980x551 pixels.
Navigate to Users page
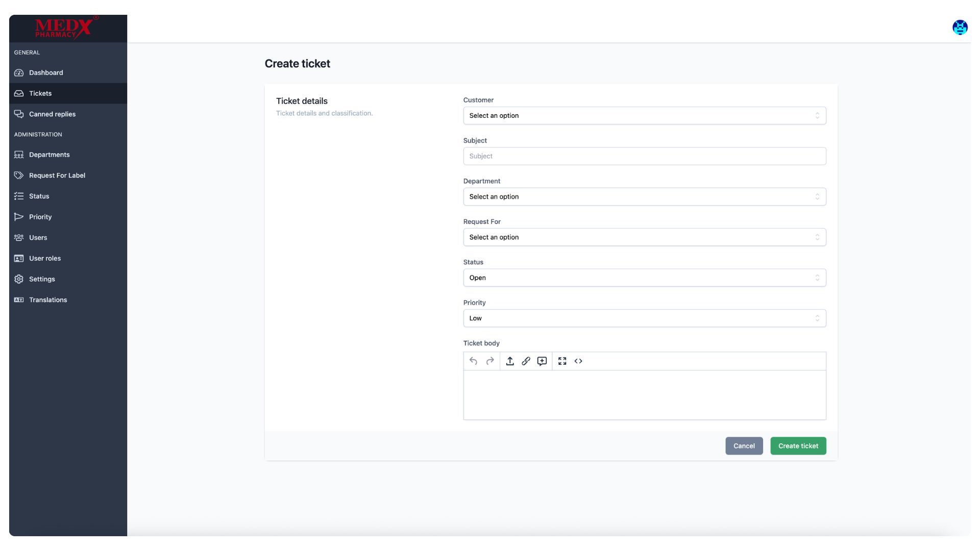(x=68, y=238)
